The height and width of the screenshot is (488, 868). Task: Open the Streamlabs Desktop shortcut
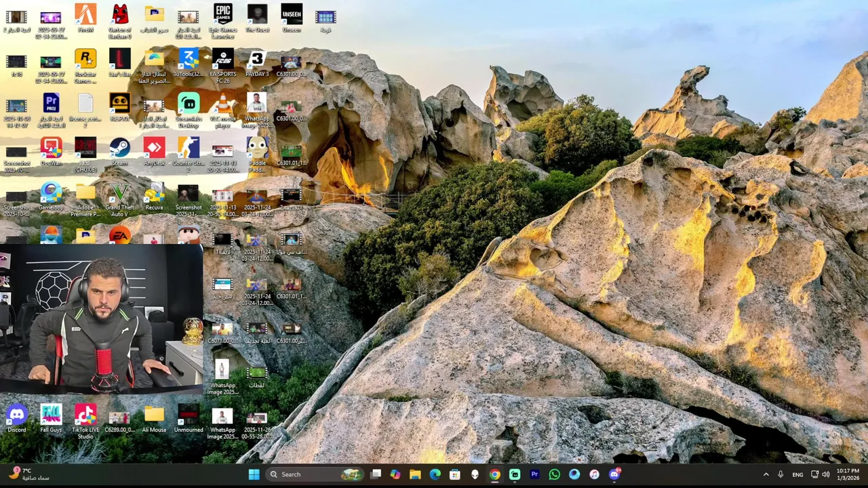coord(189,110)
